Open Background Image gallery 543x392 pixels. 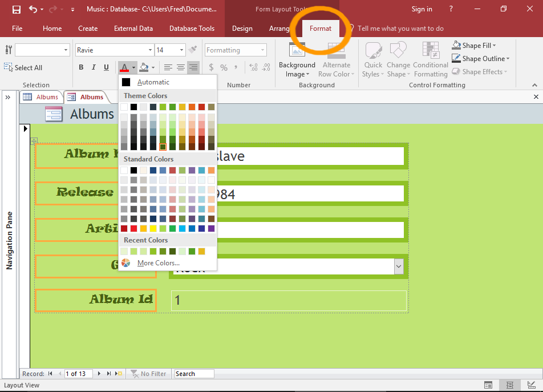click(x=297, y=60)
